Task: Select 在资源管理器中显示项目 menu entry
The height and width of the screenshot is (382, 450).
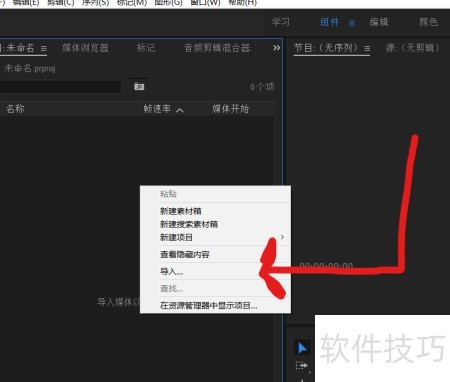Action: click(215, 305)
